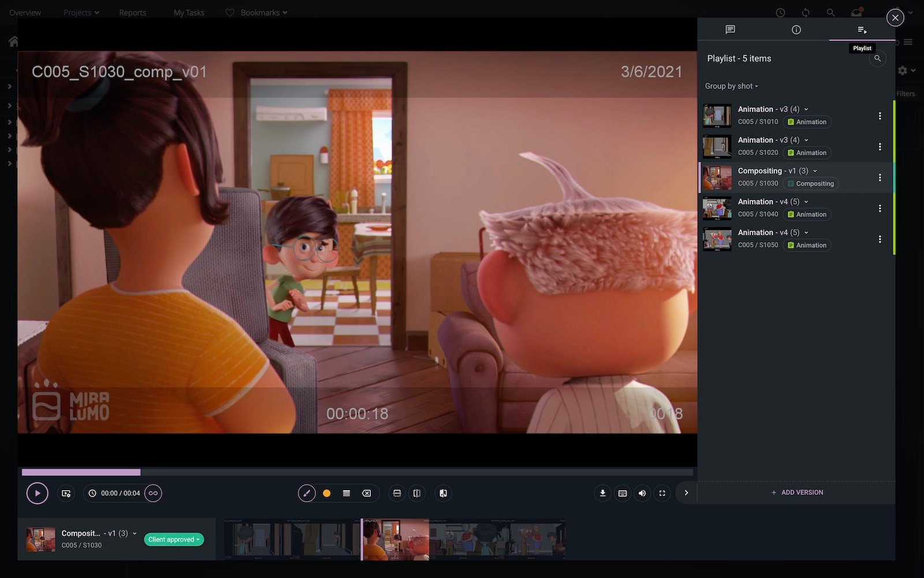
Task: Click the 00:00 / 00:04 time display
Action: point(120,493)
